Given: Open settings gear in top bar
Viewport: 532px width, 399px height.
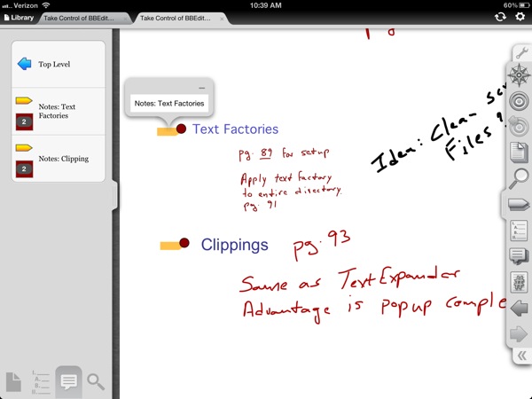Looking at the screenshot, I should (x=520, y=17).
